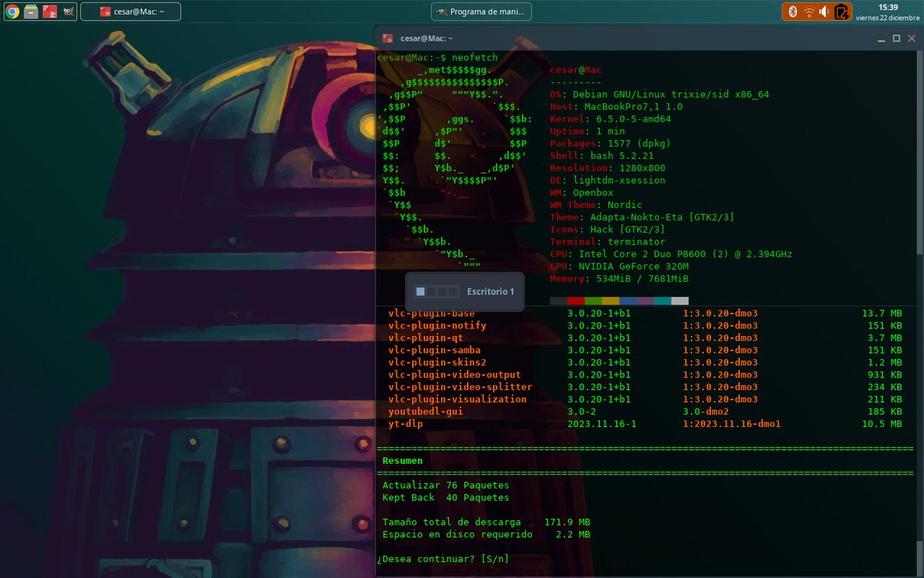Click the vlc-plugin-notify package row

[x=644, y=326]
